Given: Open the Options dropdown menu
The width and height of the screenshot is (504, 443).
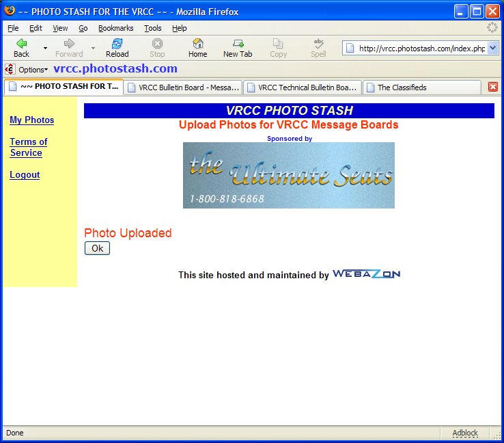Looking at the screenshot, I should pyautogui.click(x=33, y=70).
